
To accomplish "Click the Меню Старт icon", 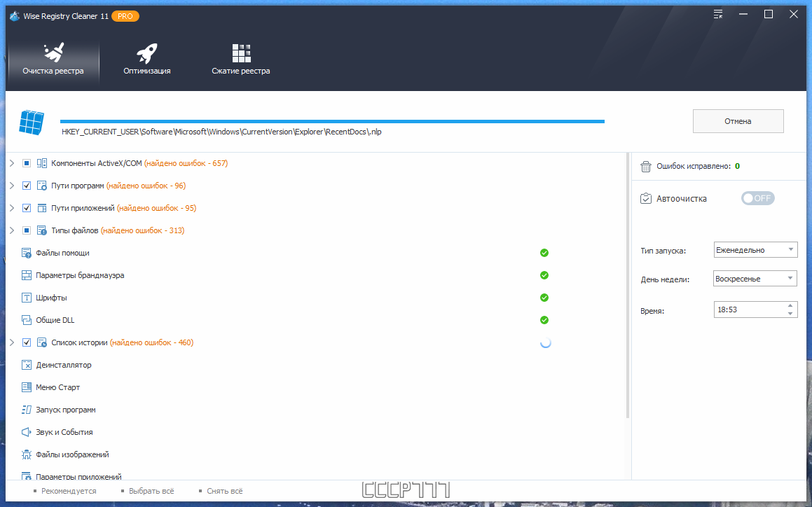I will click(x=27, y=387).
